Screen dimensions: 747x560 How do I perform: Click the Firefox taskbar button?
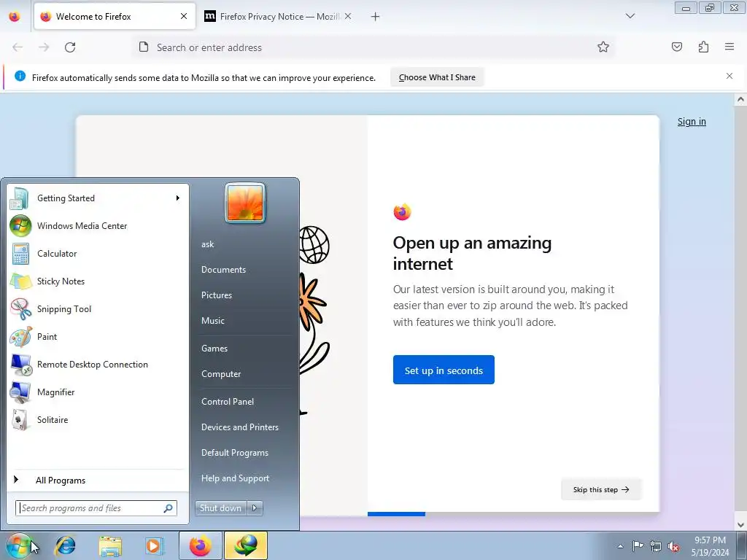coord(201,545)
